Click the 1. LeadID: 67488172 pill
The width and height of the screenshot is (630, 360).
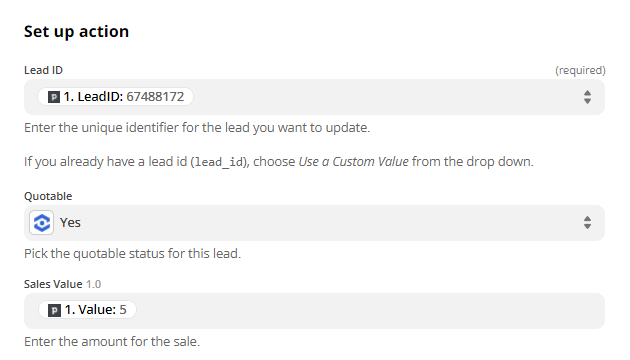point(115,97)
